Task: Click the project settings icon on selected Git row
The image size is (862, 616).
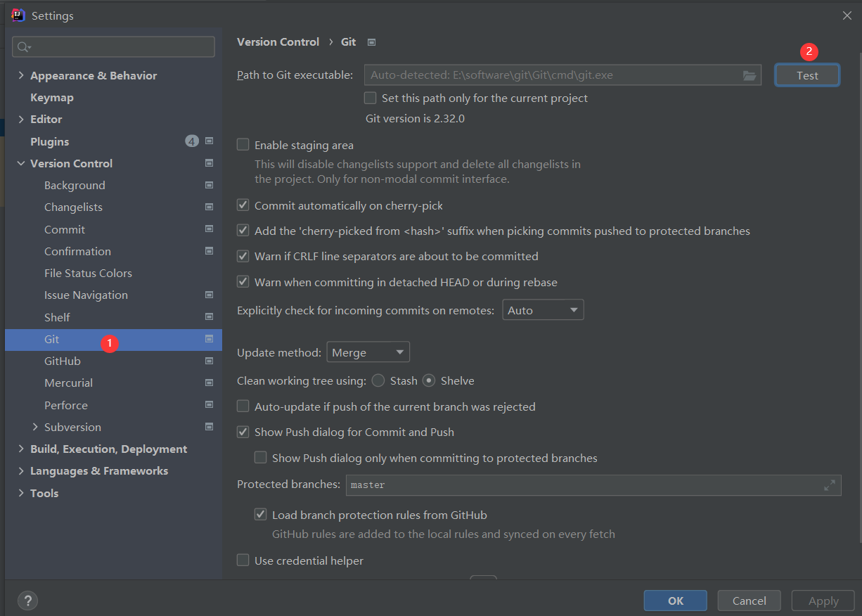Action: point(209,339)
